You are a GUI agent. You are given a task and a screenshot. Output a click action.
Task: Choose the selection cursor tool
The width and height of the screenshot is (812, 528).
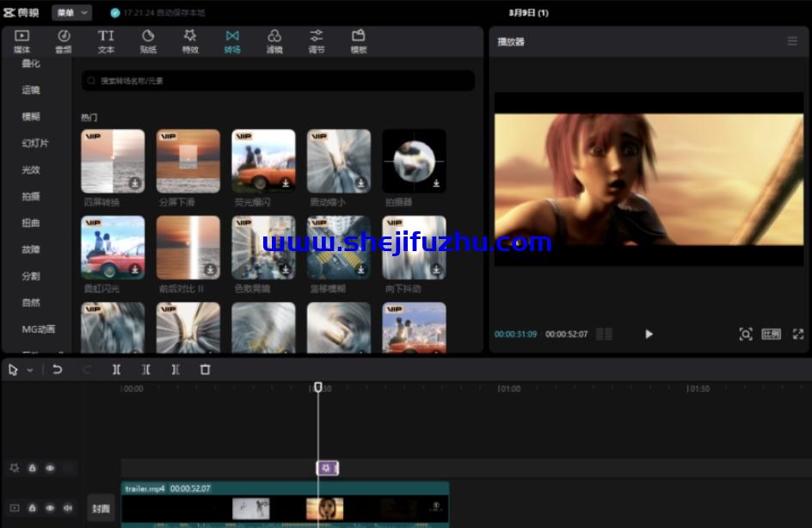click(13, 370)
